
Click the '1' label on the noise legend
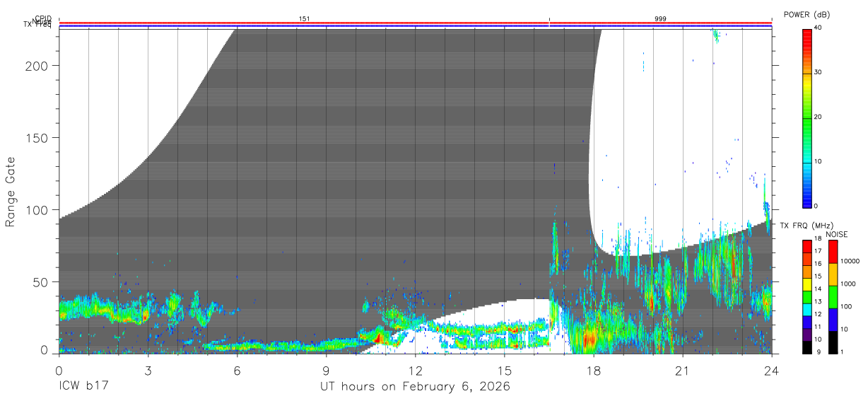(843, 351)
